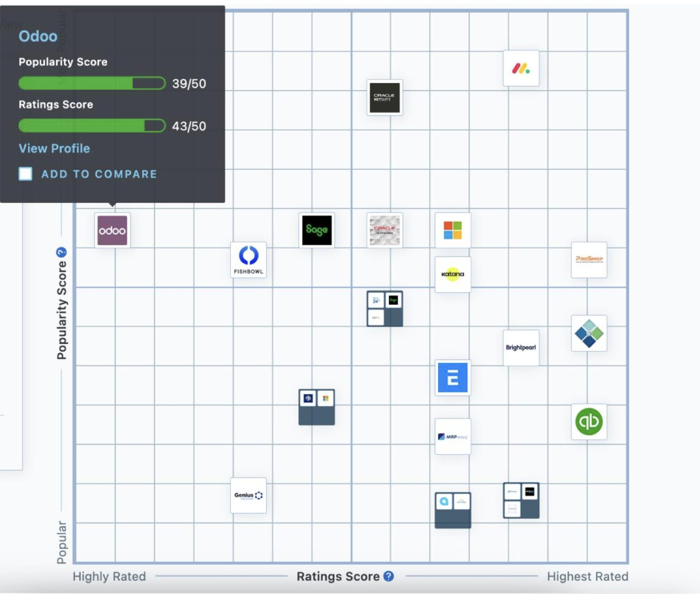Click the Ratings Score help icon
Viewport: 700px width, 594px height.
point(389,577)
